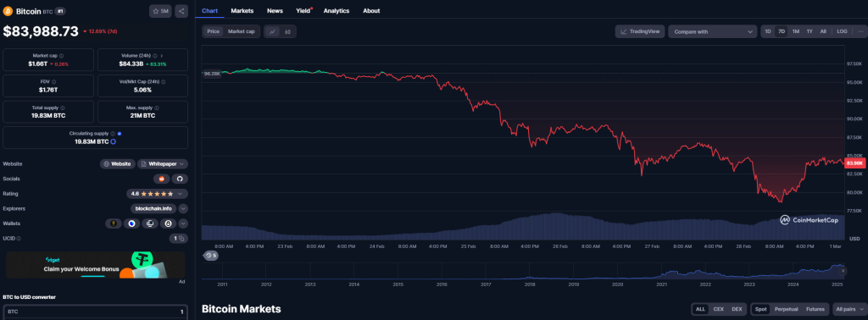
Task: Select ALL markets filter
Action: point(700,309)
